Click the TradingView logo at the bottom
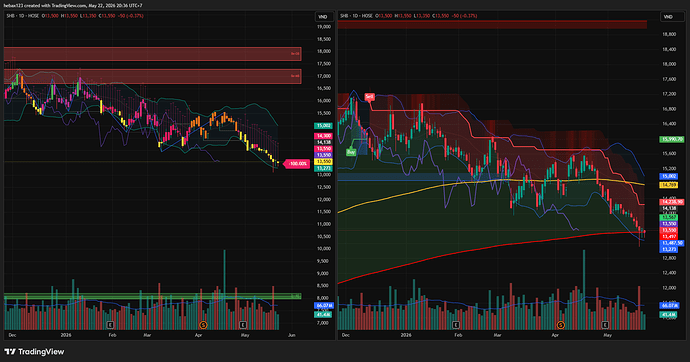690x362 pixels. point(34,351)
